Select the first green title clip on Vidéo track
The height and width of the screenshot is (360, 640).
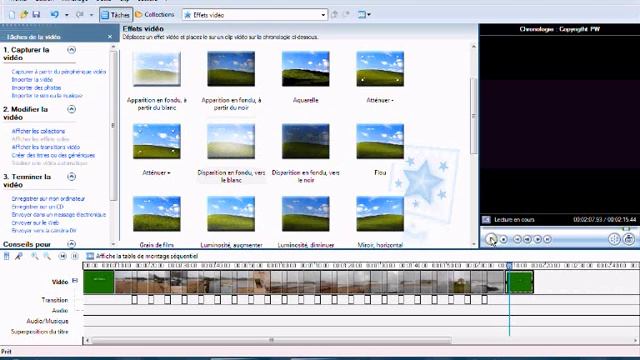click(x=99, y=282)
